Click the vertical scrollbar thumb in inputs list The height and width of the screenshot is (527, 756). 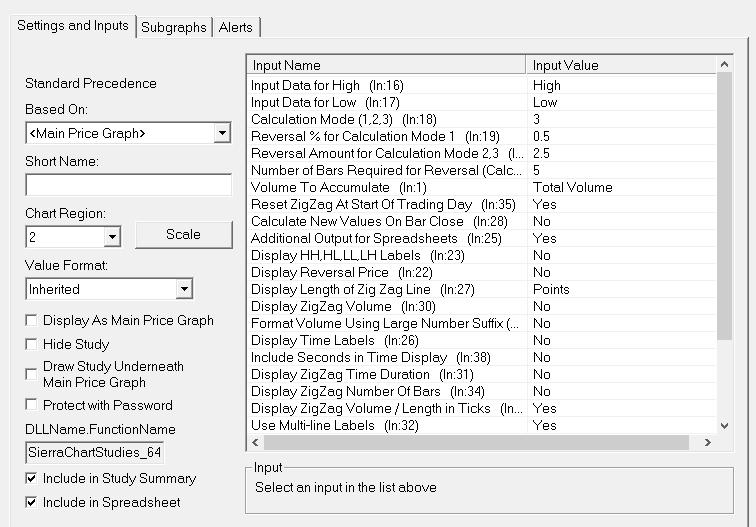point(724,206)
